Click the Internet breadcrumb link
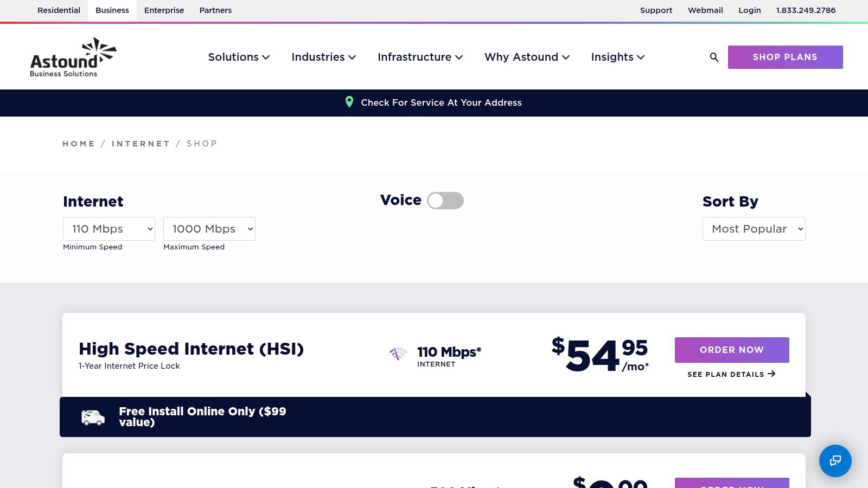 tap(141, 144)
